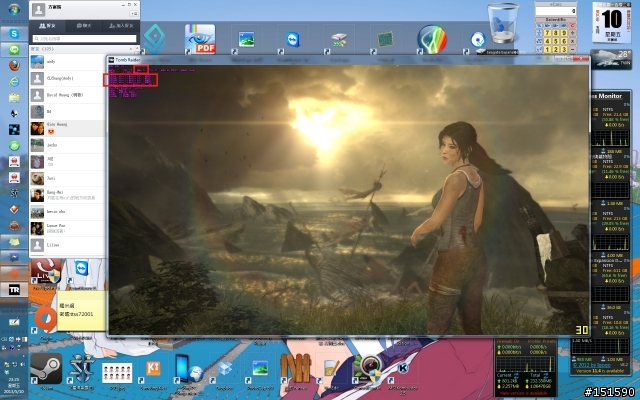Screen dimensions: 640x400
Task: Select LINE contact David Huang
Action: coord(68,95)
